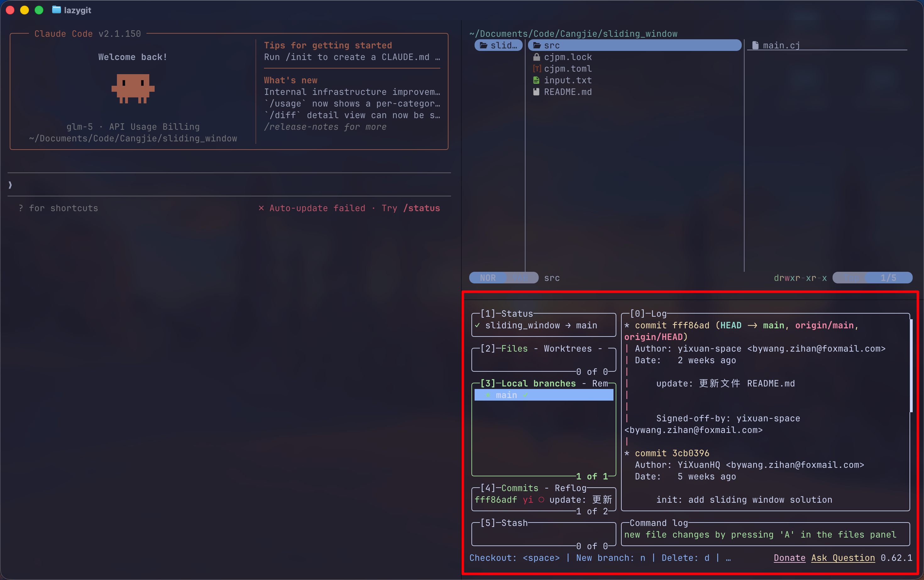Switch to the Worktrees tab
Image resolution: width=924 pixels, height=580 pixels.
[x=568, y=348]
